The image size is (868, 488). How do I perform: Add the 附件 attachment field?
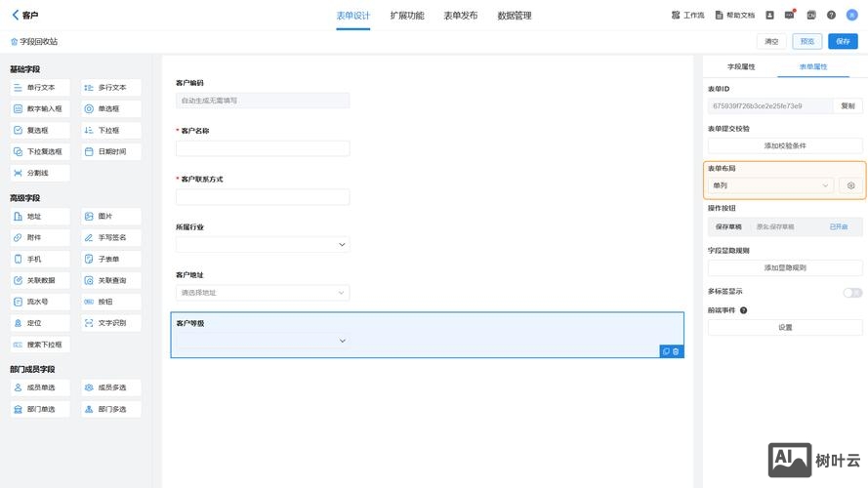coord(40,237)
